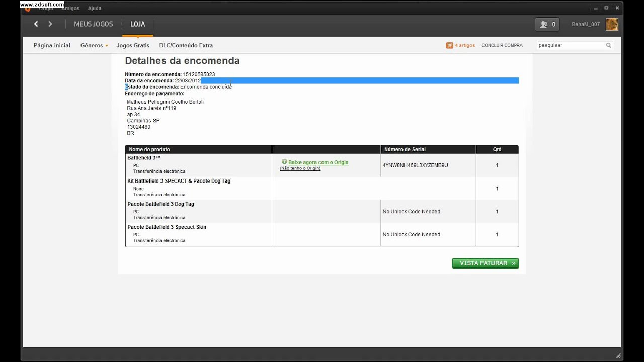Click postal code 13024480
The image size is (644, 362).
pos(138,127)
